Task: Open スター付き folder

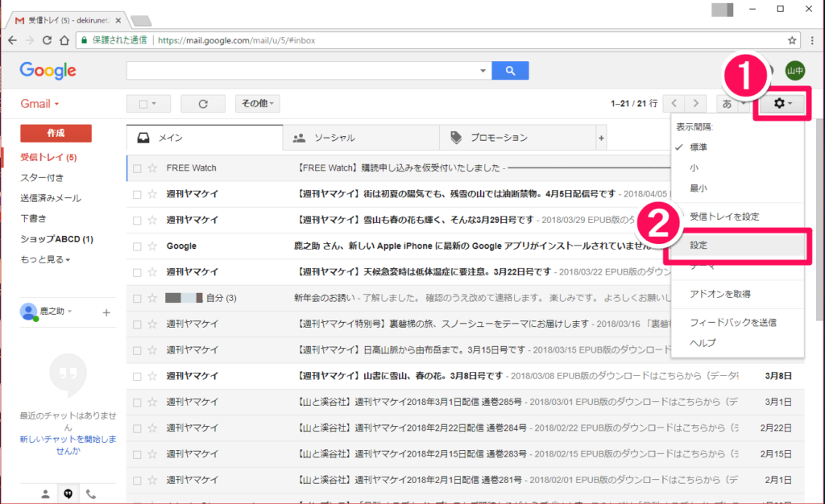Action: coord(42,178)
